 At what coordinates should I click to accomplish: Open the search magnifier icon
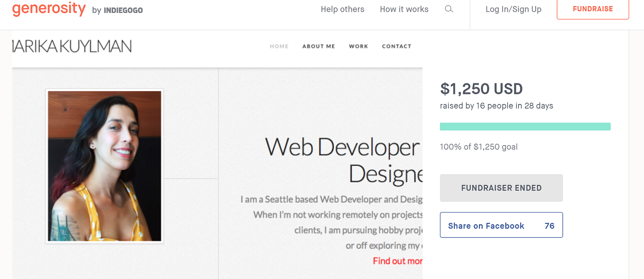(449, 9)
